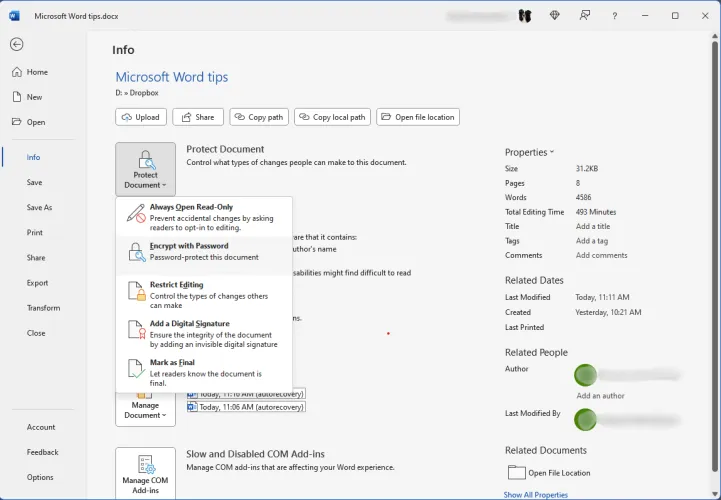Click the Always Open Read-Only icon
The image size is (721, 500).
[135, 213]
